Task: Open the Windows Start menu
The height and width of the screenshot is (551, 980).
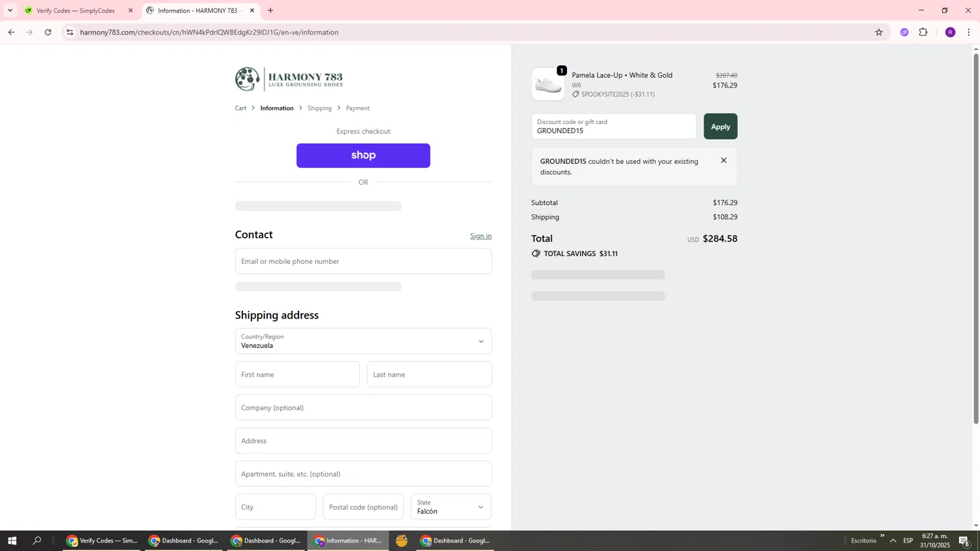Action: pos(12,541)
